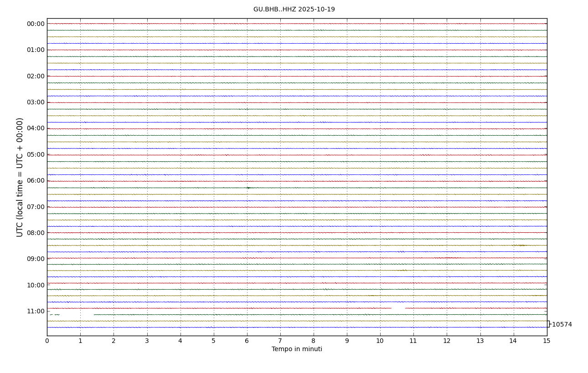Image resolution: width=588 pixels, height=373 pixels.
Task: Click the 10 minute tick label
Action: [380, 341]
